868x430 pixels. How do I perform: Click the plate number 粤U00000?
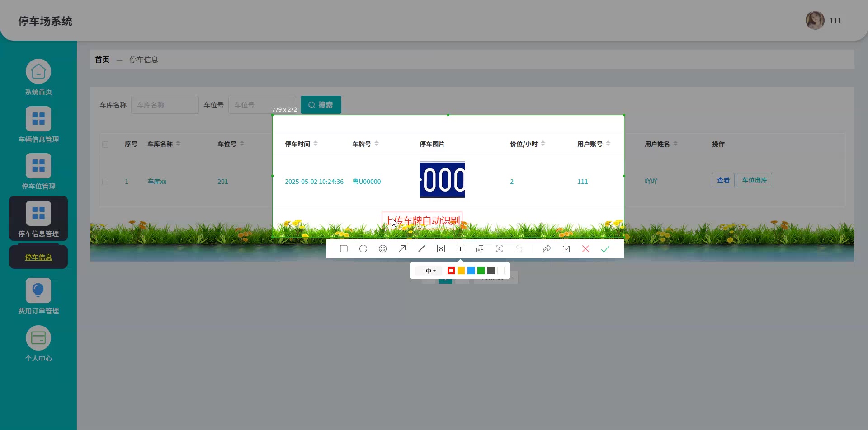point(367,182)
